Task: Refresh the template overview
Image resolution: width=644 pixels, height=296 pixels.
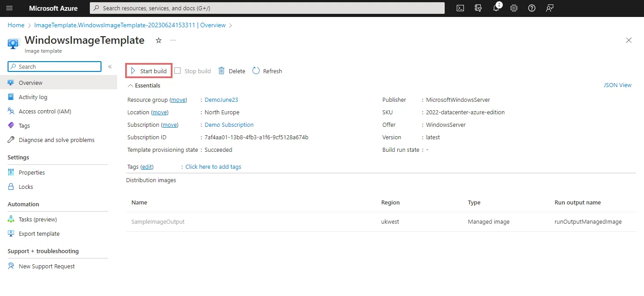Action: pos(267,71)
